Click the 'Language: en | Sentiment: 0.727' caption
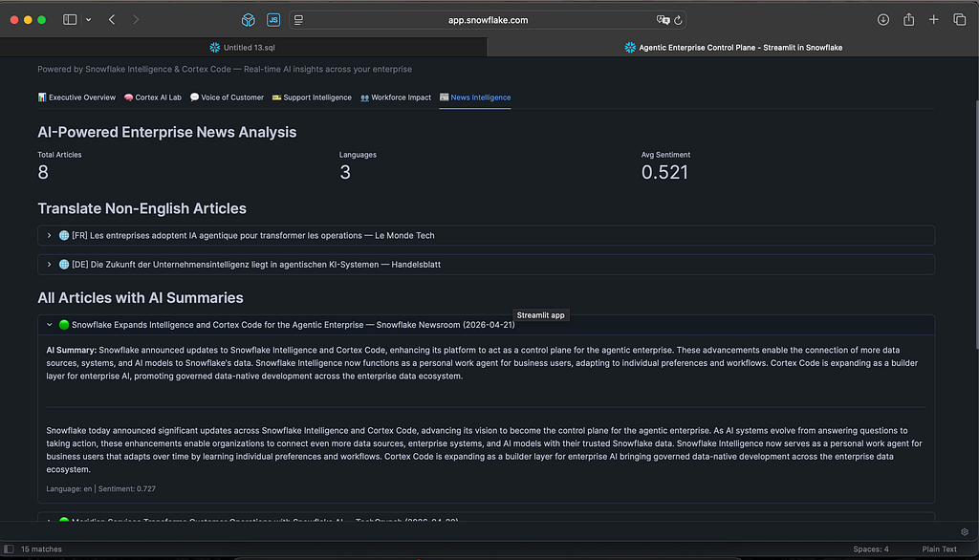This screenshot has width=979, height=560. pos(101,489)
